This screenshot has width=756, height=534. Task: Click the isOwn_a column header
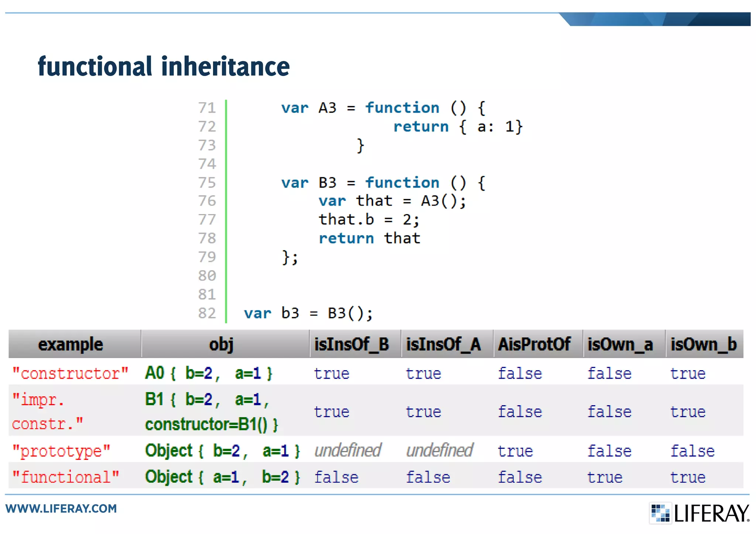click(x=620, y=344)
